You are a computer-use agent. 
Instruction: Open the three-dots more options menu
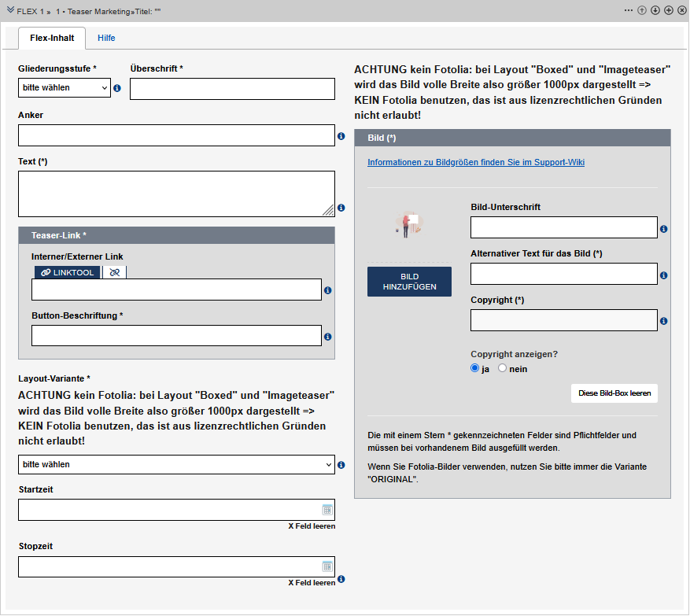[x=629, y=10]
